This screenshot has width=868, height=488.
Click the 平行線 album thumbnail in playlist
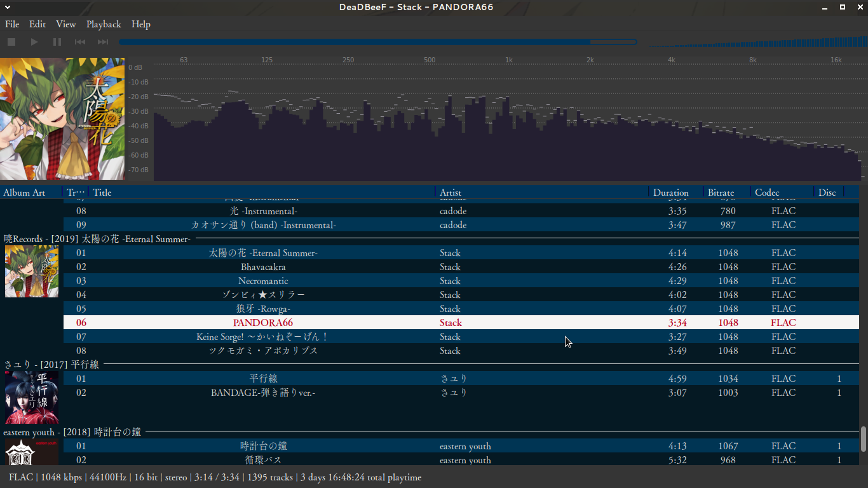click(32, 397)
